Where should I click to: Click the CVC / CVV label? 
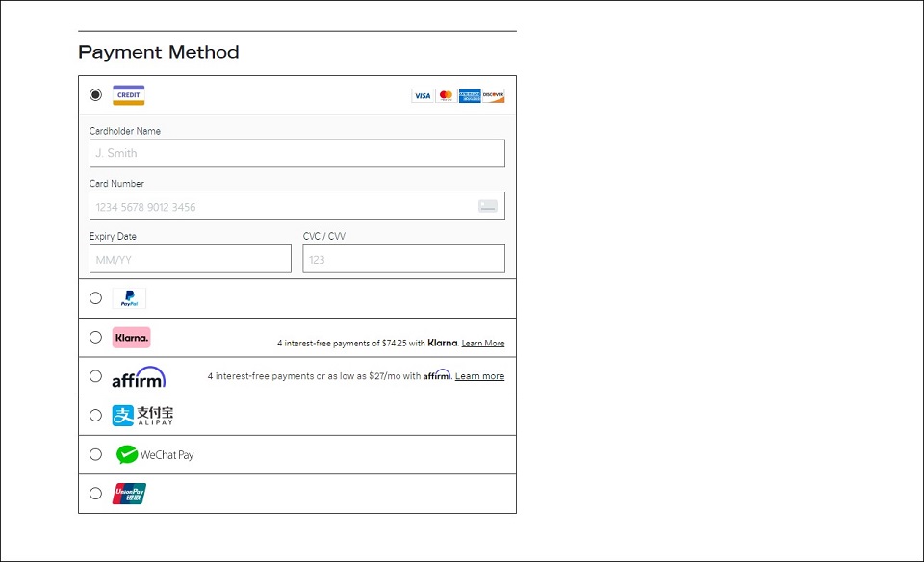click(324, 236)
